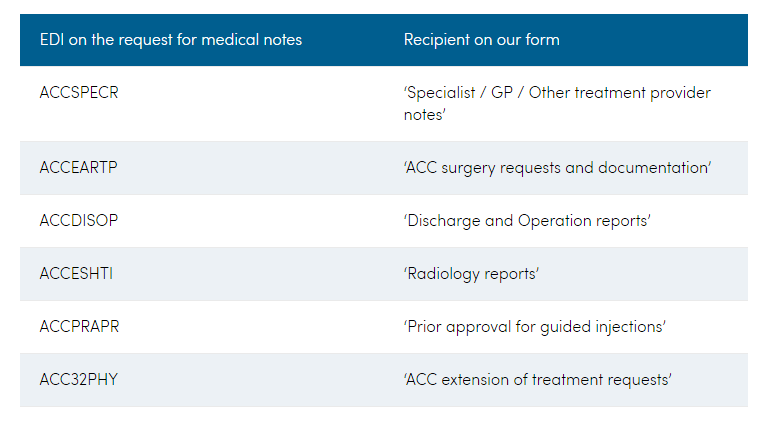Click the ACCSPECR code cell
The width and height of the screenshot is (762, 421).
pyautogui.click(x=79, y=92)
